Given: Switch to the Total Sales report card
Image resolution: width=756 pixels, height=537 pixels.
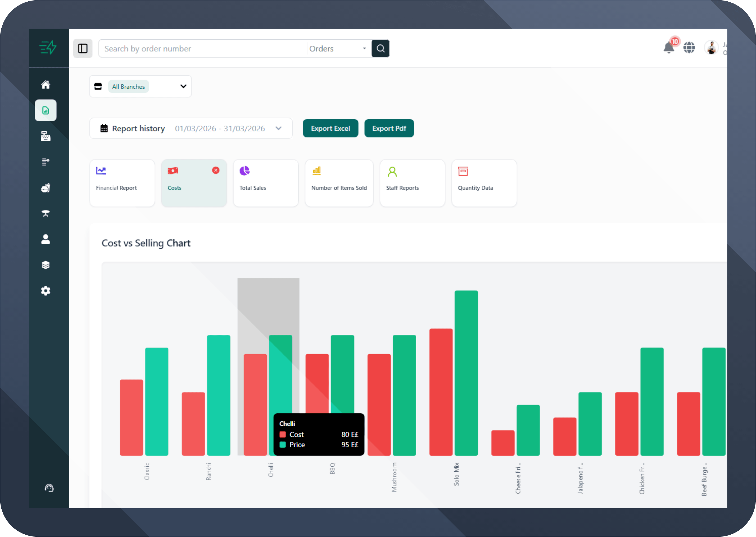Looking at the screenshot, I should pos(266,183).
